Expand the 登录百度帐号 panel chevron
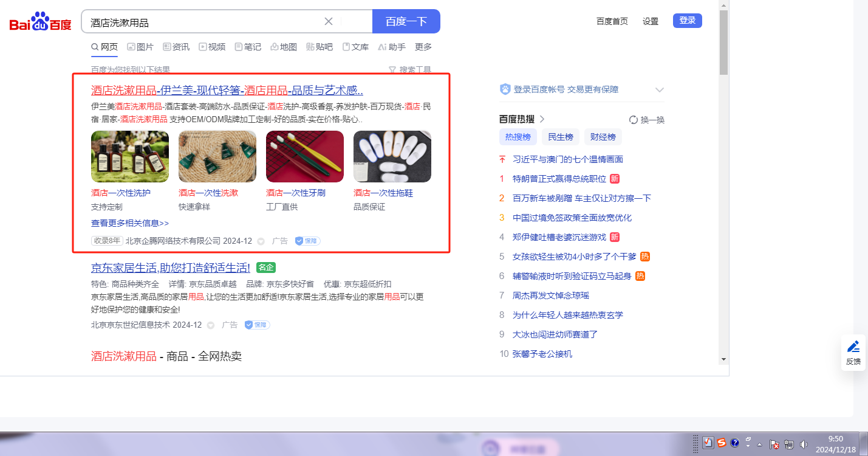 point(660,90)
